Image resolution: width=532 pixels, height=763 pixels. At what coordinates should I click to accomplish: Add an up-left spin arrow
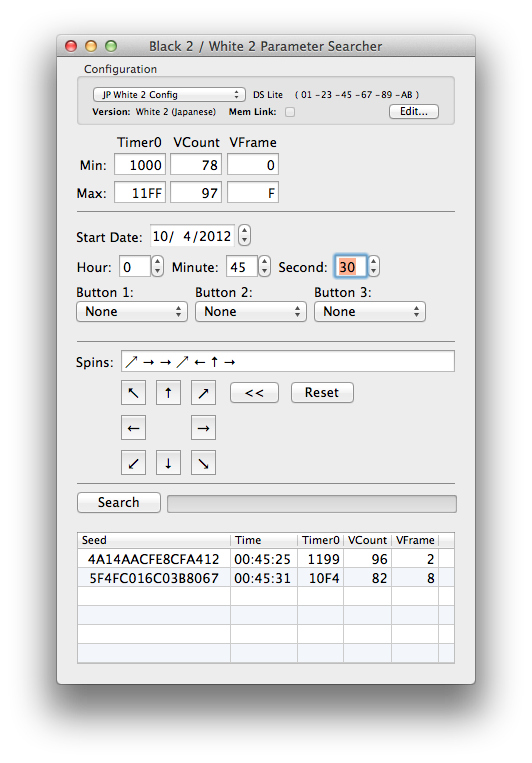133,393
